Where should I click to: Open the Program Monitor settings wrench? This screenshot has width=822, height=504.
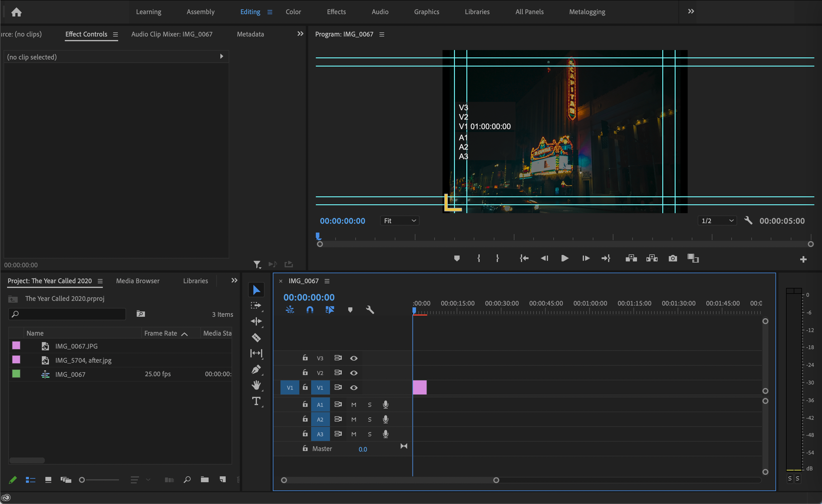tap(748, 220)
